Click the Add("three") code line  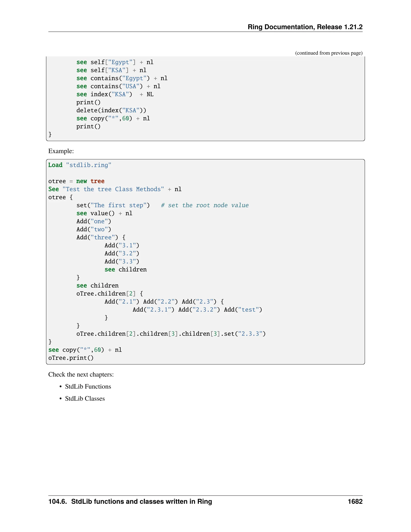coord(101,237)
